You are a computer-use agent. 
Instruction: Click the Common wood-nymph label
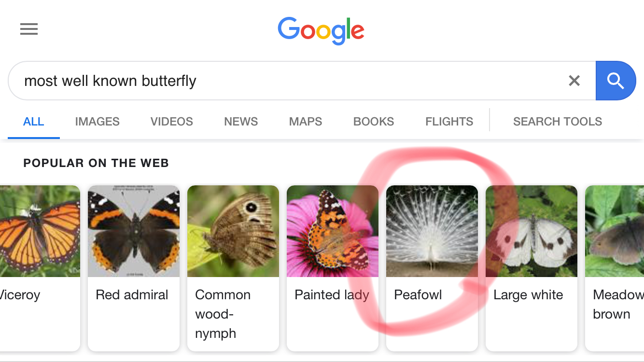pyautogui.click(x=223, y=314)
